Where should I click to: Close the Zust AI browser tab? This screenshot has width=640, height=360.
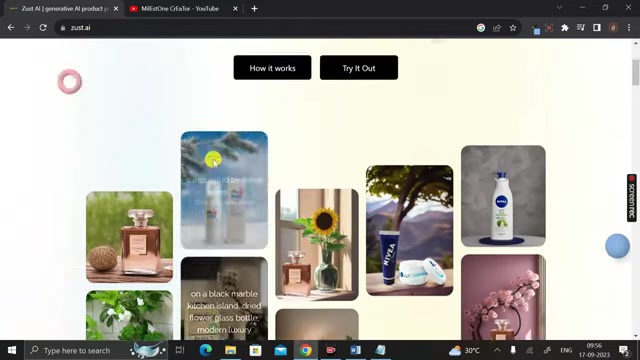click(x=116, y=9)
